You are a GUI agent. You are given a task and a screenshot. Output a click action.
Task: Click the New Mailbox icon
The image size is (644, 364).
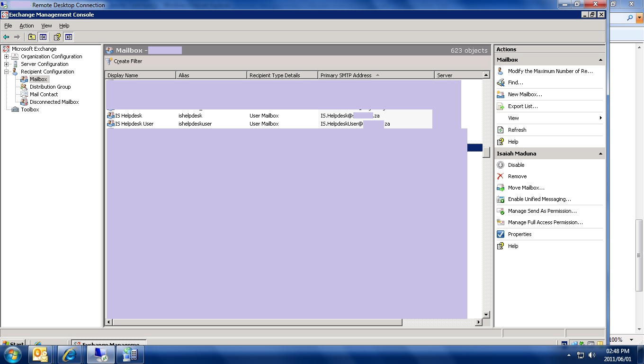501,94
